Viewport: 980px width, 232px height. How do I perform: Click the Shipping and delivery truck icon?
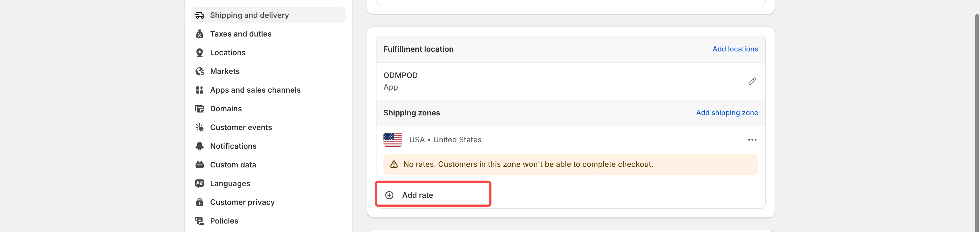[x=199, y=15]
